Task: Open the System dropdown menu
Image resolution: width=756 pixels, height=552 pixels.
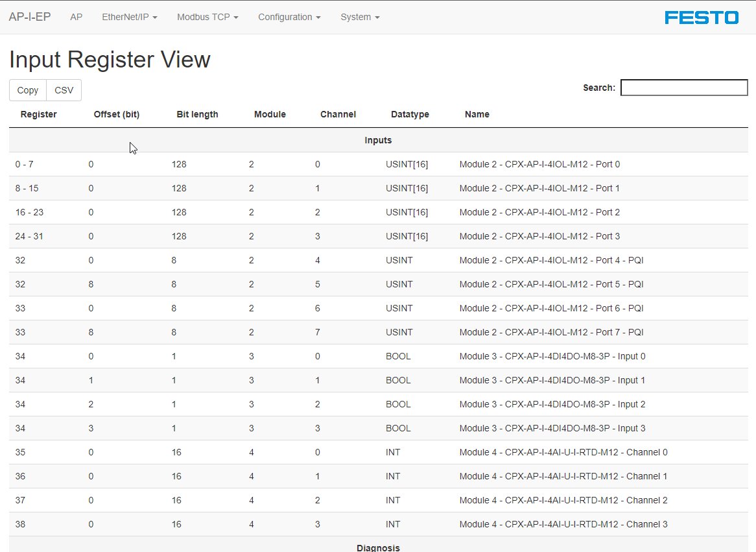Action: coord(360,17)
